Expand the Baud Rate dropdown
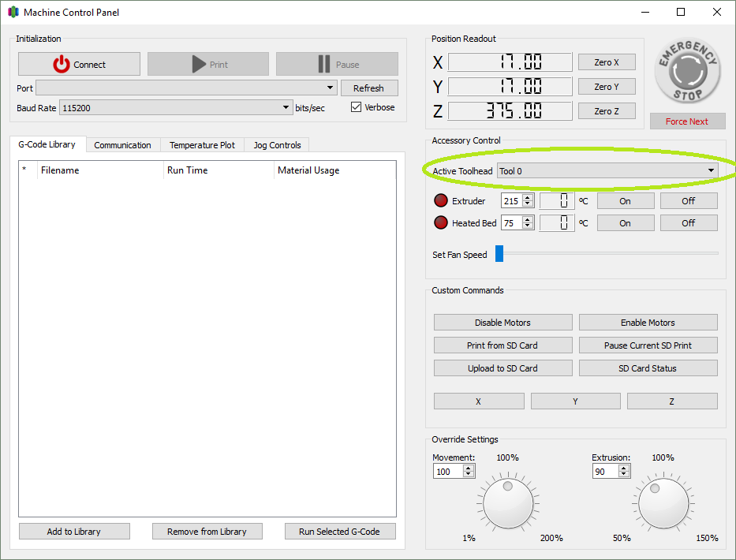This screenshot has width=736, height=560. pyautogui.click(x=176, y=108)
